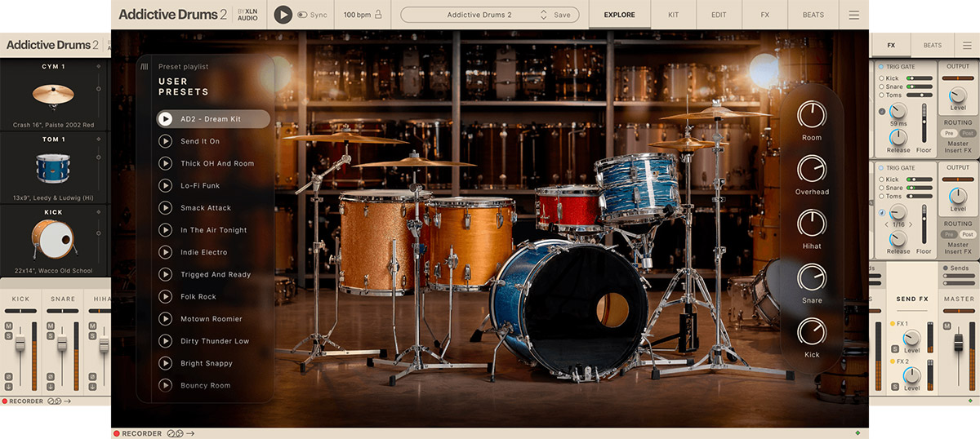Preview the Indie Electro preset

click(x=166, y=252)
